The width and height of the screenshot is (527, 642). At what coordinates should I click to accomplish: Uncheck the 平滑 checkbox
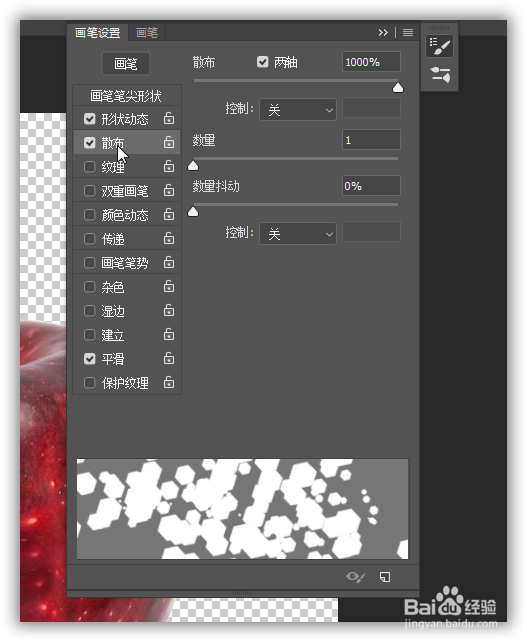(89, 359)
